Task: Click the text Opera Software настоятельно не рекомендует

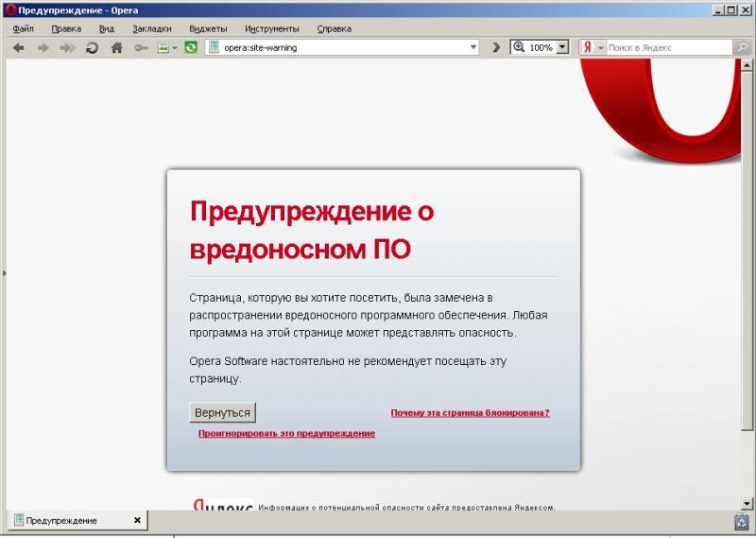Action: (311, 361)
